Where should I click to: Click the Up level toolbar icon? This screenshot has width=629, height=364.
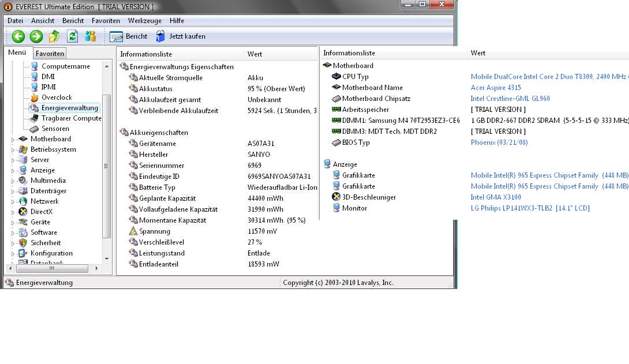[54, 36]
